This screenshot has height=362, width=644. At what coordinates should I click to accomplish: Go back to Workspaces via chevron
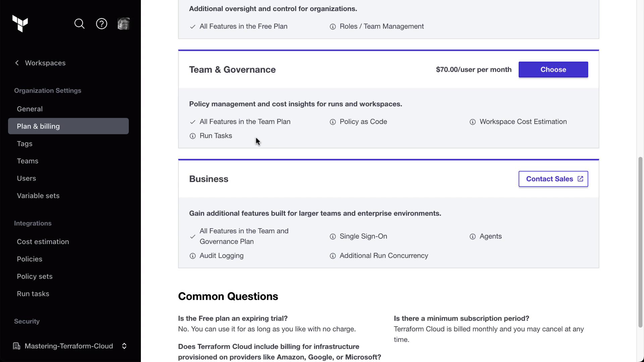point(17,63)
